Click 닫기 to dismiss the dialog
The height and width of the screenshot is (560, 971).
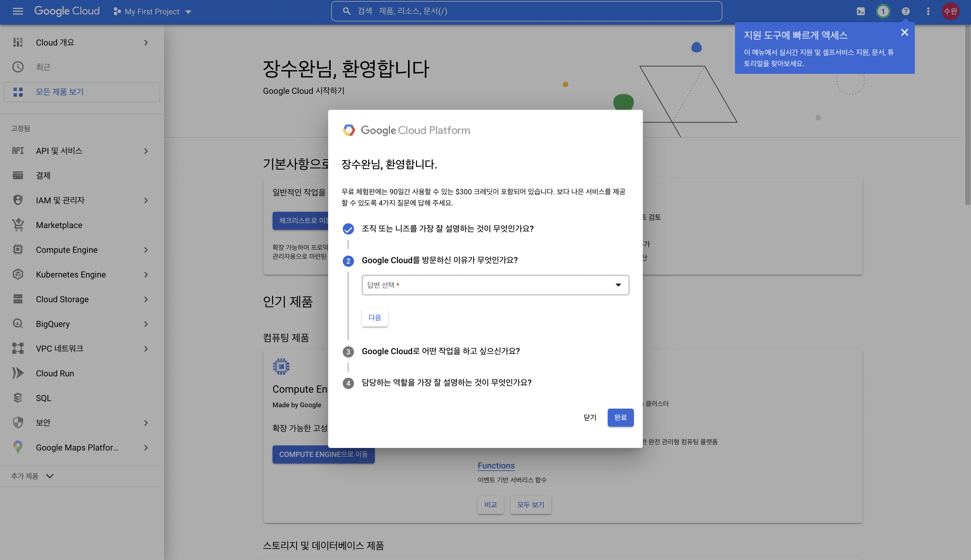pos(590,417)
